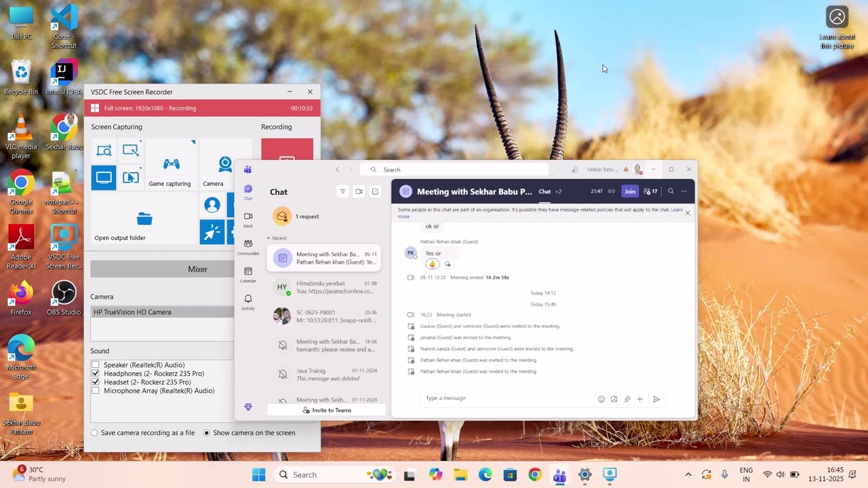Copy meeting link icon in chat header
The width and height of the screenshot is (868, 488).
(x=611, y=191)
